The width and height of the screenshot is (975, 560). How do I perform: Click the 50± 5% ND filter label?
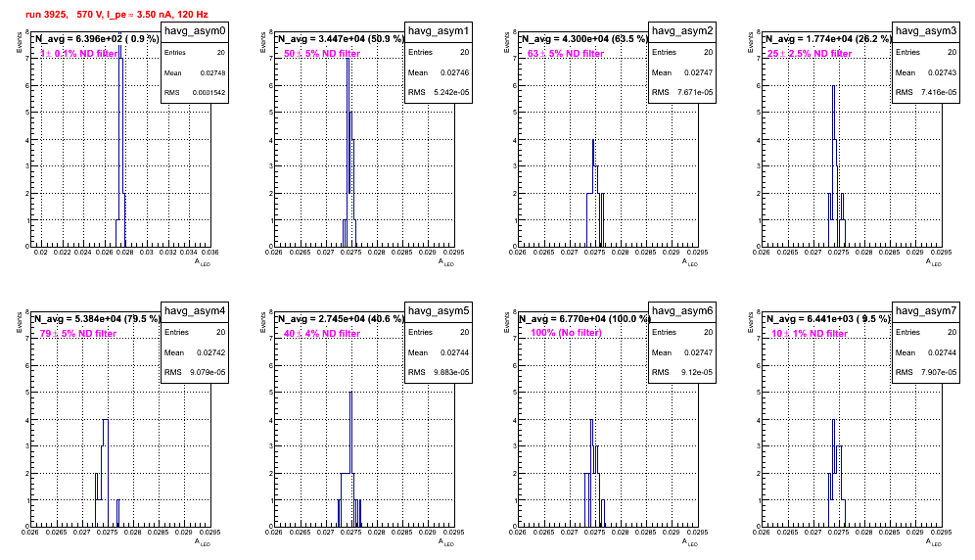coord(322,54)
